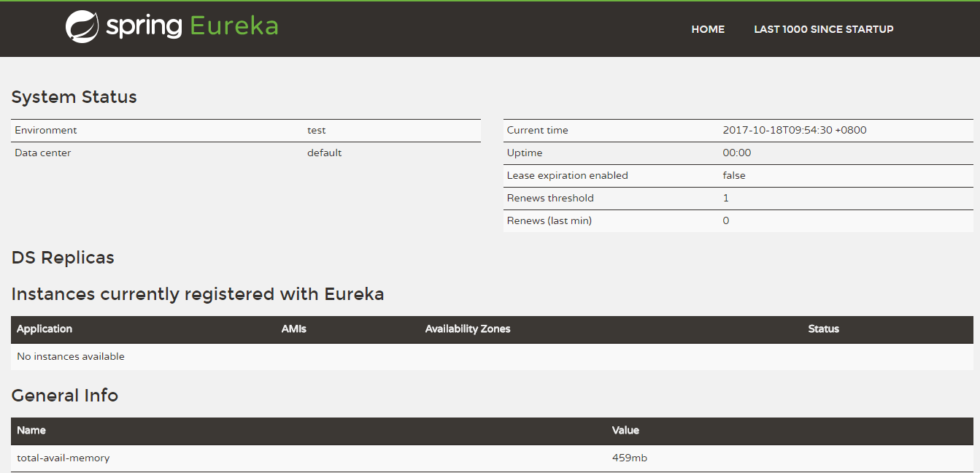
Task: Click the Availability Zones column header
Action: (x=468, y=329)
